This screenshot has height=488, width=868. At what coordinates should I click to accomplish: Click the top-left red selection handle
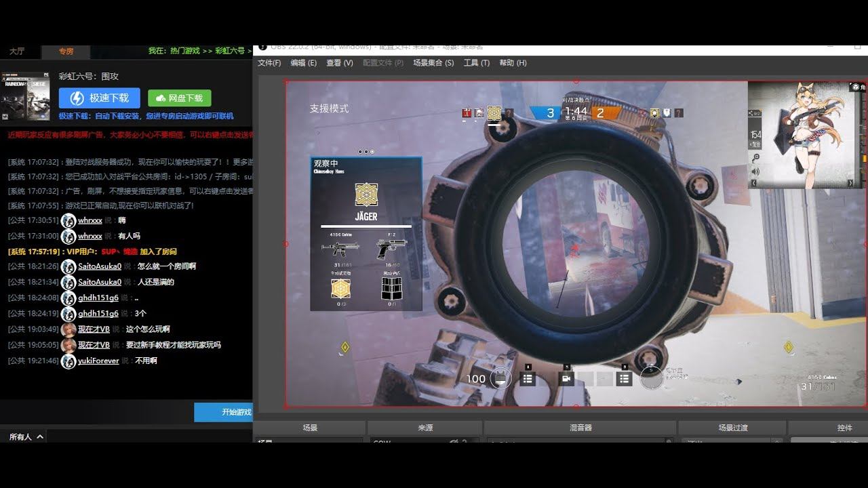click(x=285, y=81)
